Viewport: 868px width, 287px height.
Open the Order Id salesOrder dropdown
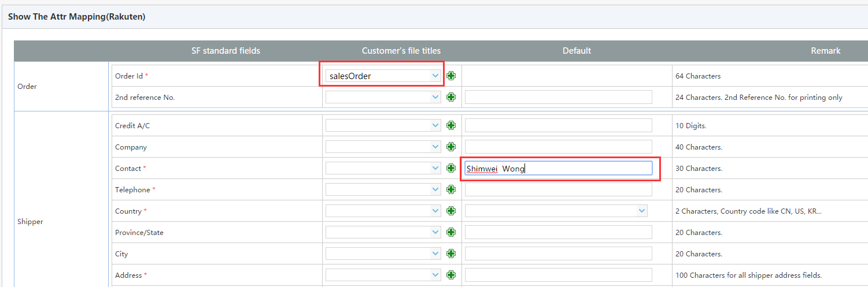click(x=383, y=76)
